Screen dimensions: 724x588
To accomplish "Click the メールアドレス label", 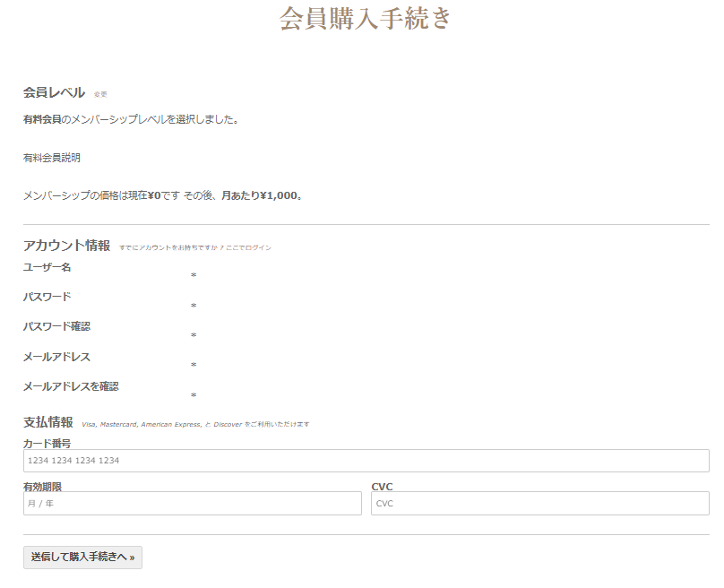I will [x=56, y=357].
